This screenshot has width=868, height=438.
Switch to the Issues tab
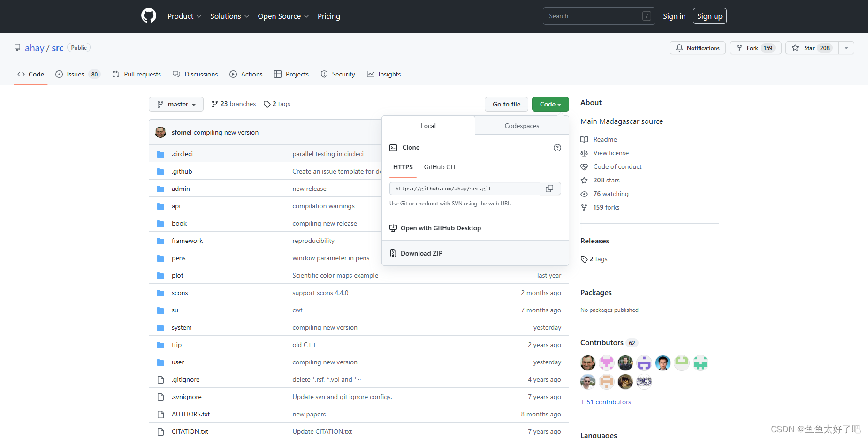click(77, 74)
